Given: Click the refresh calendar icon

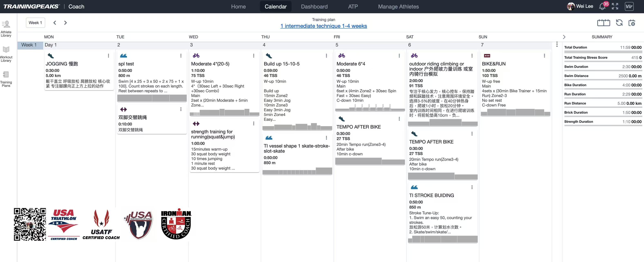Looking at the screenshot, I should point(619,23).
